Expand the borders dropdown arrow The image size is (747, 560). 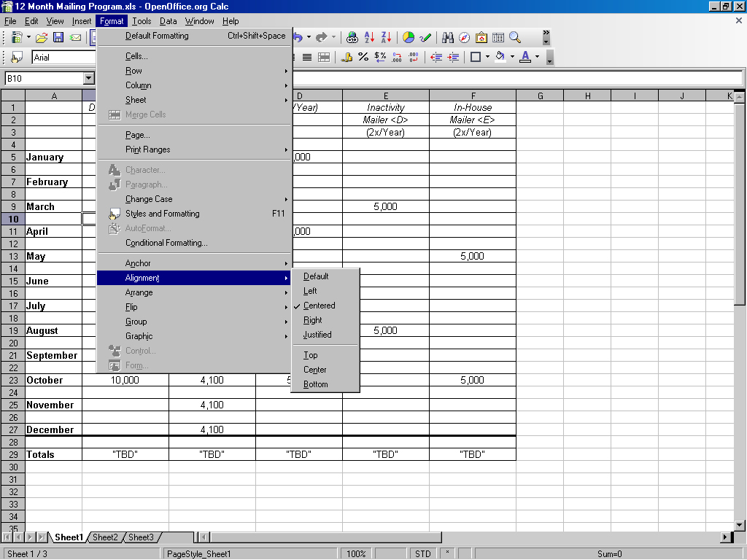click(487, 57)
